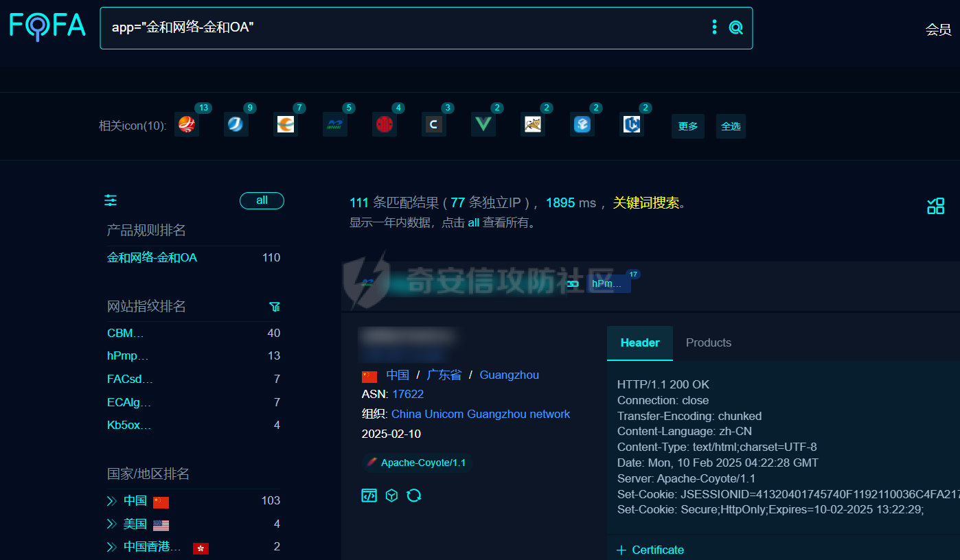Open the 会员 menu

[938, 30]
